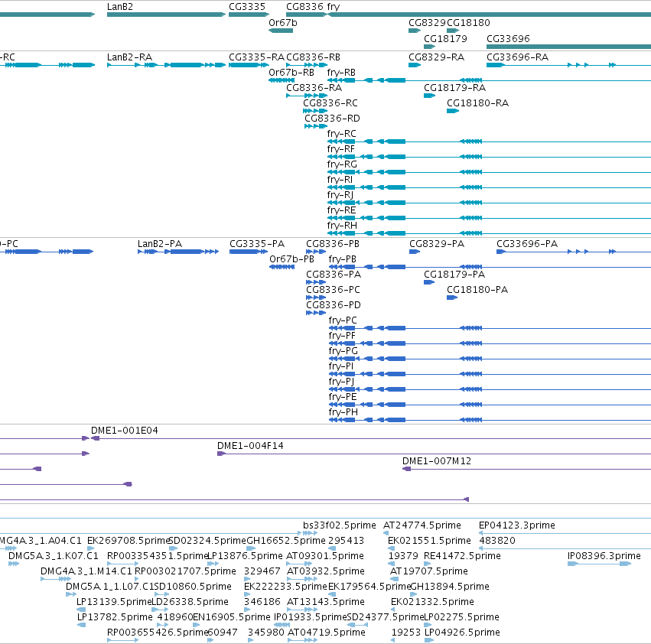Select the LP02275.5prime EST label
The width and height of the screenshot is (651, 644).
[461, 617]
